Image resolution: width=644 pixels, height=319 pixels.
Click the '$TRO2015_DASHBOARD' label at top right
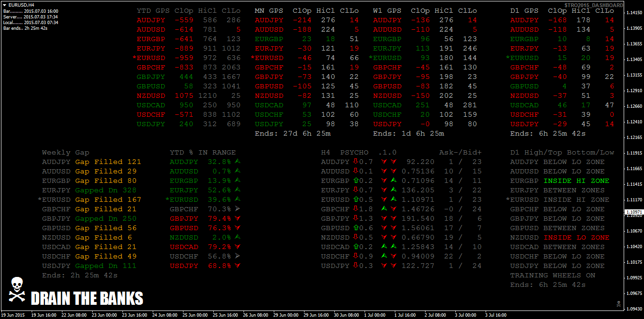tap(593, 5)
